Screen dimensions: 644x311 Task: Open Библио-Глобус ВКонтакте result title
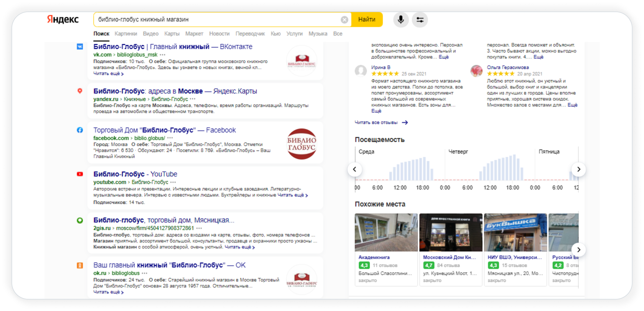click(x=173, y=47)
